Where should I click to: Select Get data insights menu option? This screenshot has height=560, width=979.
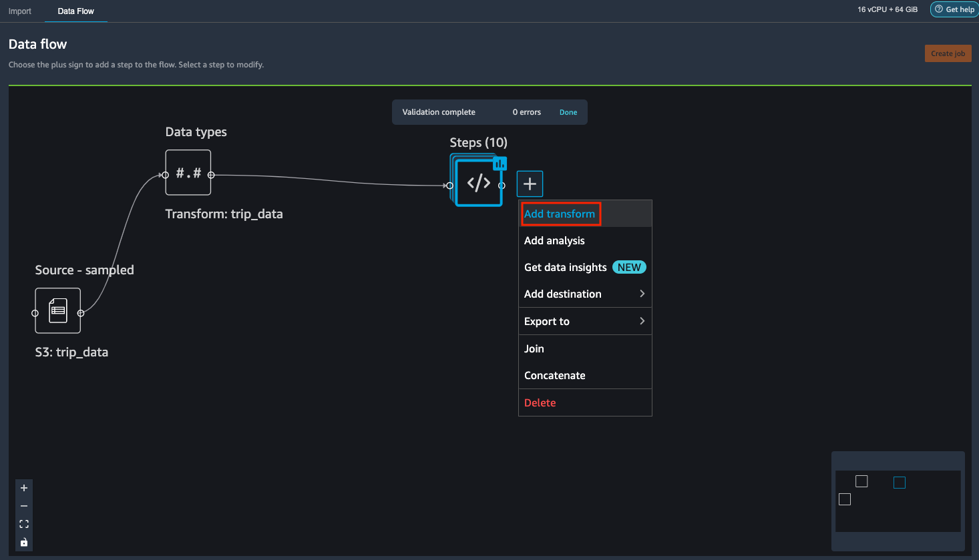565,267
